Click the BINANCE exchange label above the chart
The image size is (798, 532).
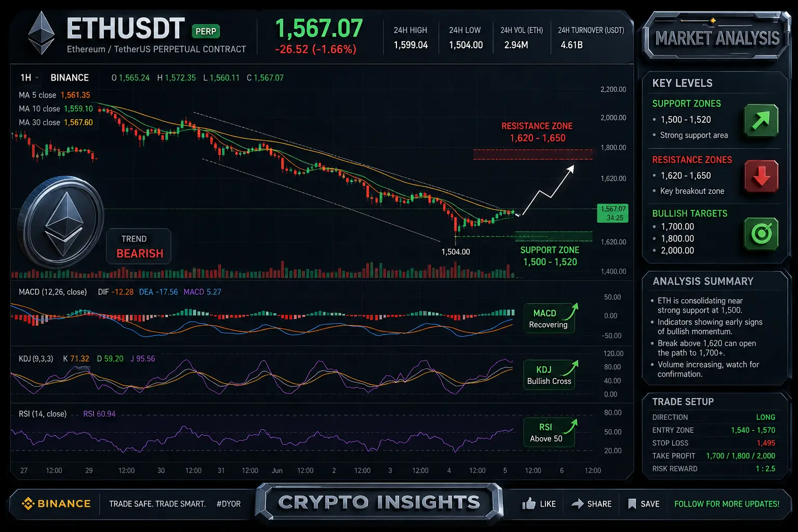point(70,78)
